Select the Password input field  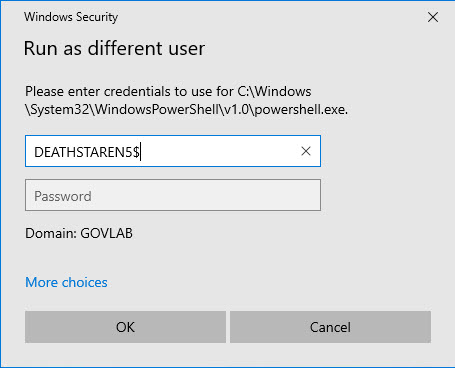click(x=173, y=195)
